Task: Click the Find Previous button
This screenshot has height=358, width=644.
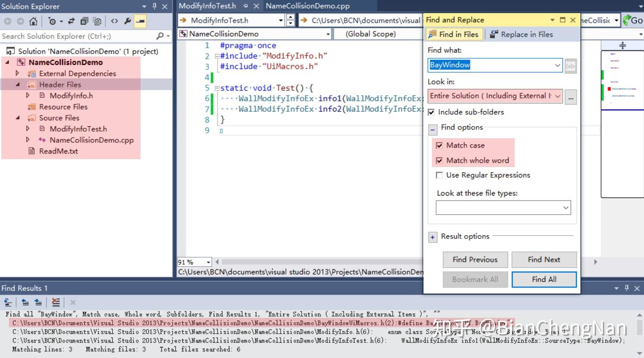Action: tap(475, 260)
